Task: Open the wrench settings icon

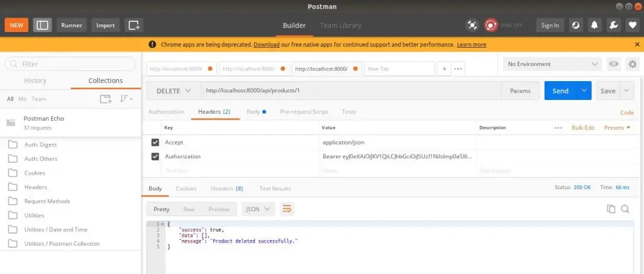Action: pyautogui.click(x=613, y=25)
